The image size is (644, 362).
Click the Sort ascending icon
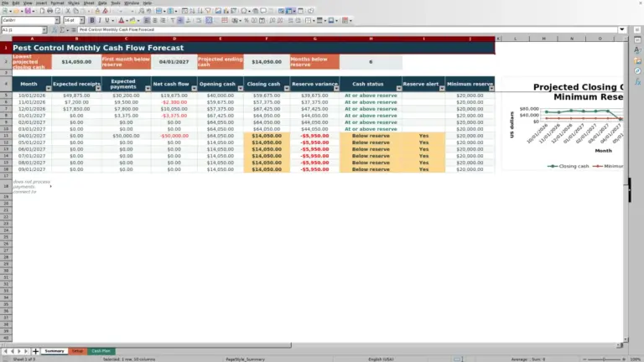pyautogui.click(x=192, y=11)
